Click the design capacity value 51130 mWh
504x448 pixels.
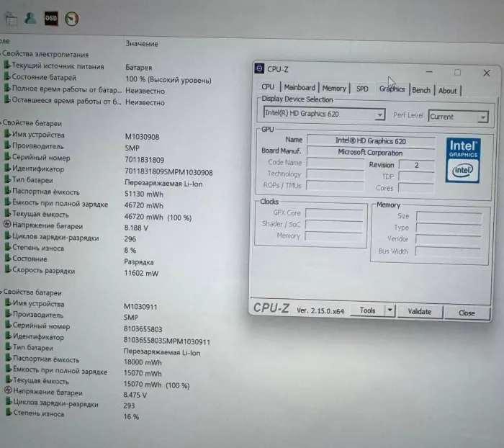click(x=144, y=194)
